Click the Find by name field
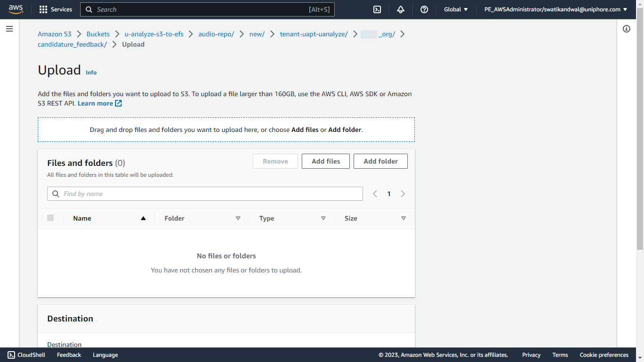Viewport: 644px width, 362px height. coord(205,194)
